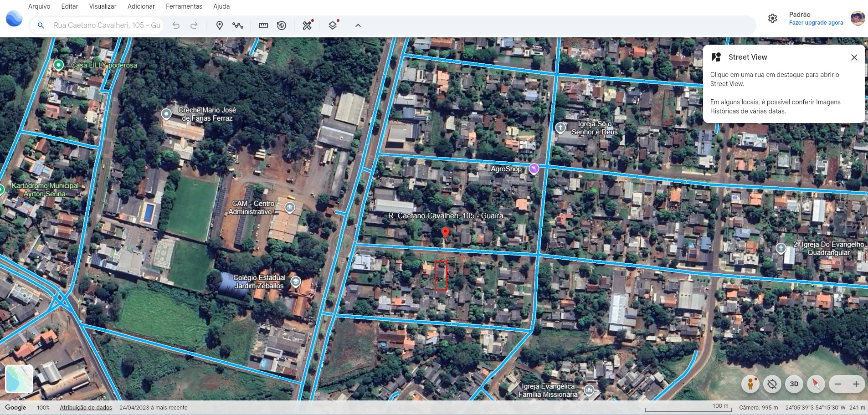Image resolution: width=868 pixels, height=415 pixels.
Task: Click the Fazer upgrade agora link
Action: (x=816, y=23)
